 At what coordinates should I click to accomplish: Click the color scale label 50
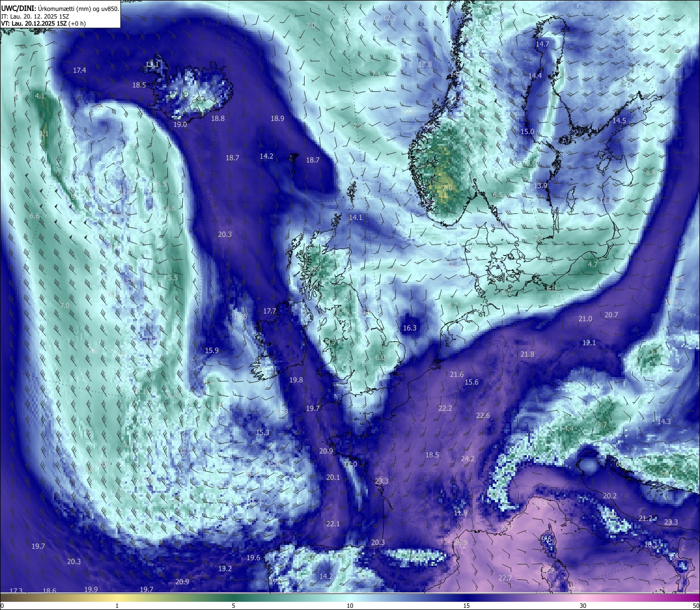point(696,606)
